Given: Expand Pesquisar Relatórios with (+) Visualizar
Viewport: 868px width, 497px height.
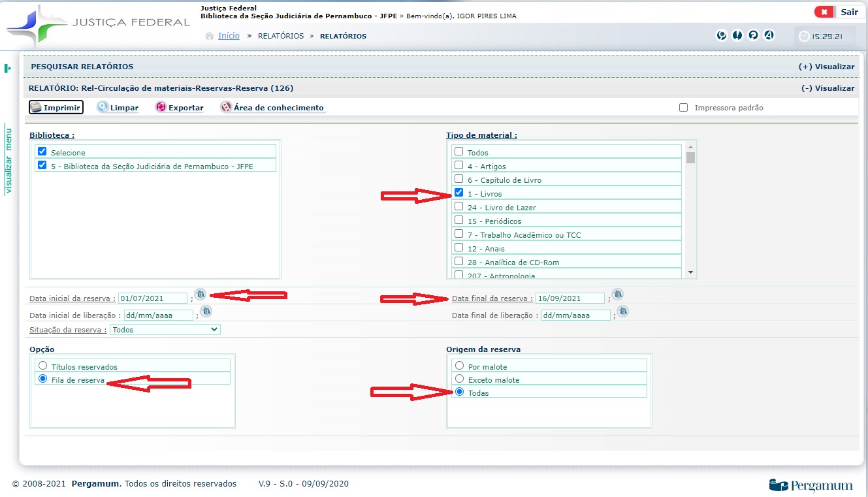Looking at the screenshot, I should point(826,67).
